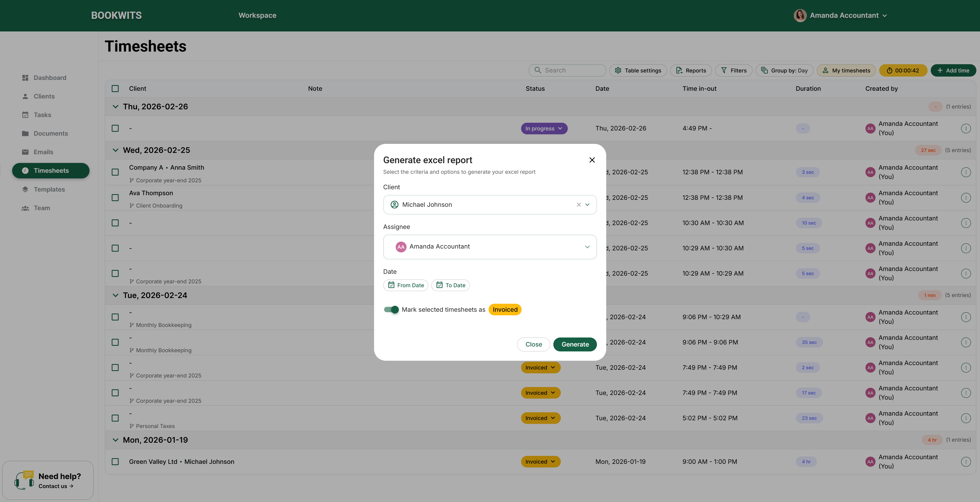Click the Dashboard sidebar icon
The width and height of the screenshot is (980, 502).
click(x=25, y=78)
